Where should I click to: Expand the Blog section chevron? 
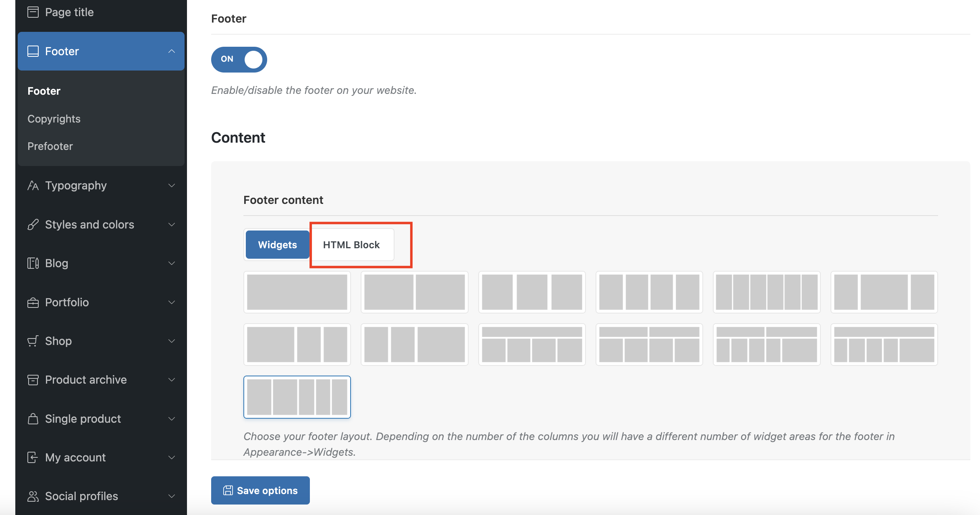pyautogui.click(x=172, y=263)
